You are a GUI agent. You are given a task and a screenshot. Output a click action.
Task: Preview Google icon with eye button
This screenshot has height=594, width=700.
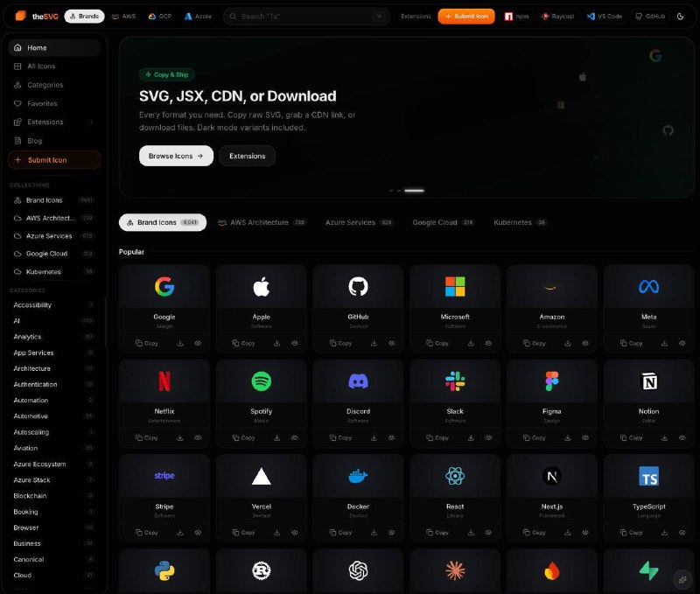pyautogui.click(x=198, y=343)
